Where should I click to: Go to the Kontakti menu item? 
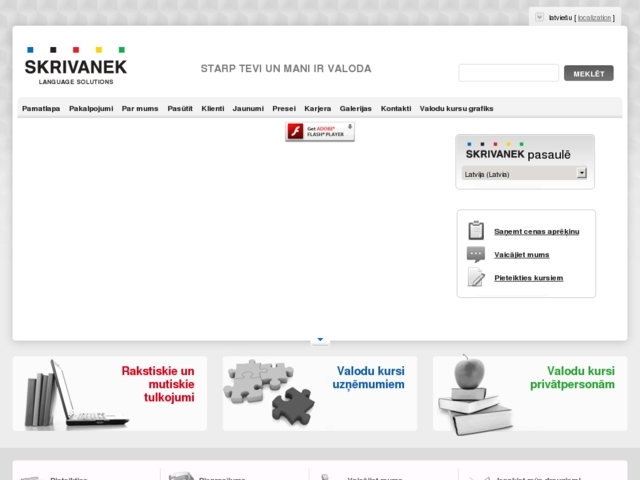pyautogui.click(x=396, y=108)
